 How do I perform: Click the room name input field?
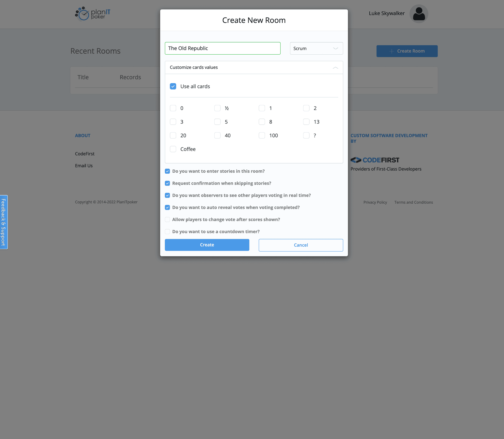(x=222, y=48)
